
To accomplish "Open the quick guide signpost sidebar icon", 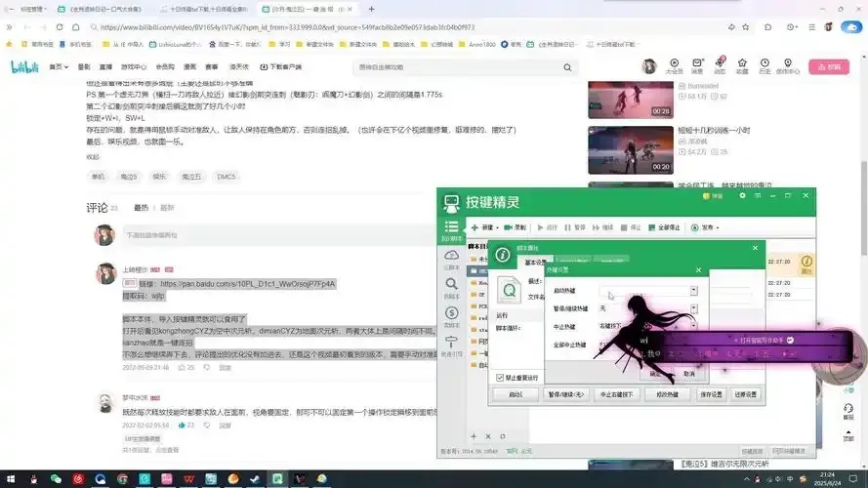I will (451, 346).
